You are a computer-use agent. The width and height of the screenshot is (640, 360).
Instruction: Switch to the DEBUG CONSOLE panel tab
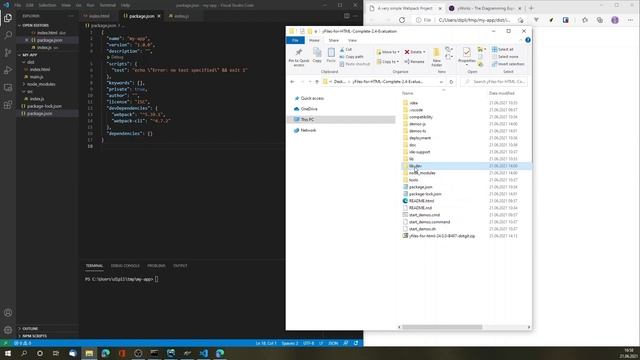tap(125, 266)
